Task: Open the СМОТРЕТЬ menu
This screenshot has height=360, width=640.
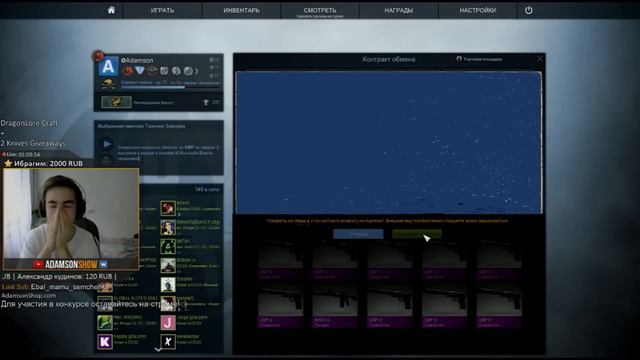Action: point(320,10)
